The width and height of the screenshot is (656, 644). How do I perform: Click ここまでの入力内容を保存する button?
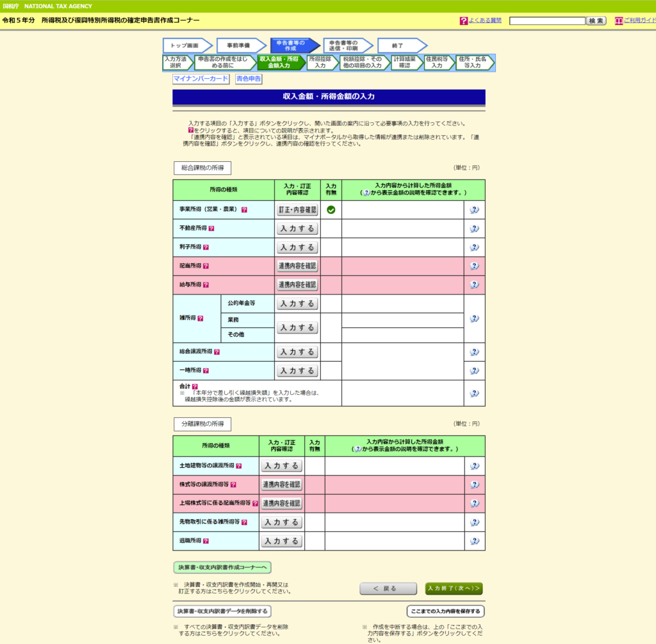click(445, 611)
